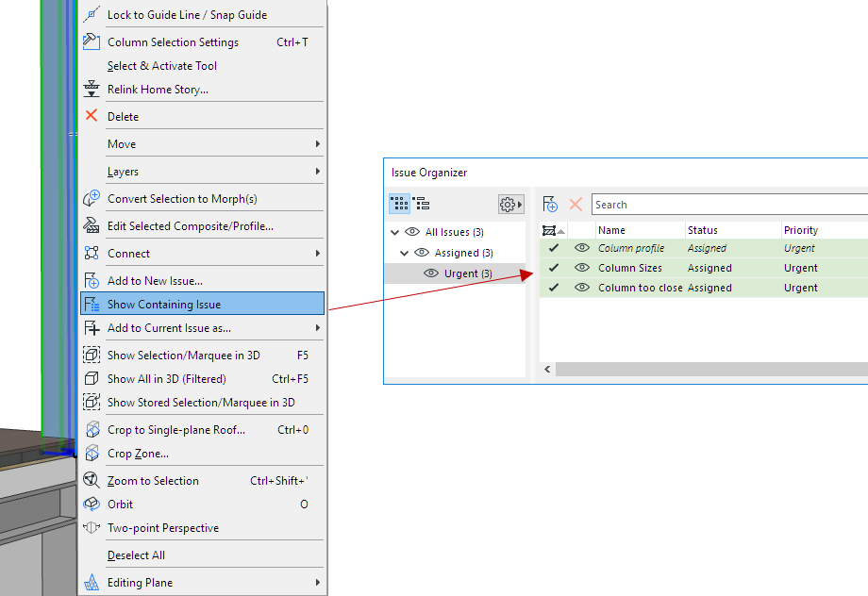Click the Show All in 3D cube icon
The height and width of the screenshot is (596, 868).
pos(92,378)
